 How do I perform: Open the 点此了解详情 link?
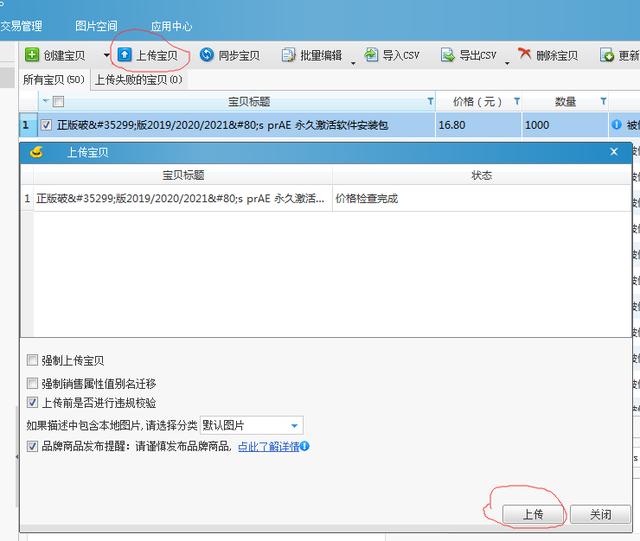[x=267, y=446]
